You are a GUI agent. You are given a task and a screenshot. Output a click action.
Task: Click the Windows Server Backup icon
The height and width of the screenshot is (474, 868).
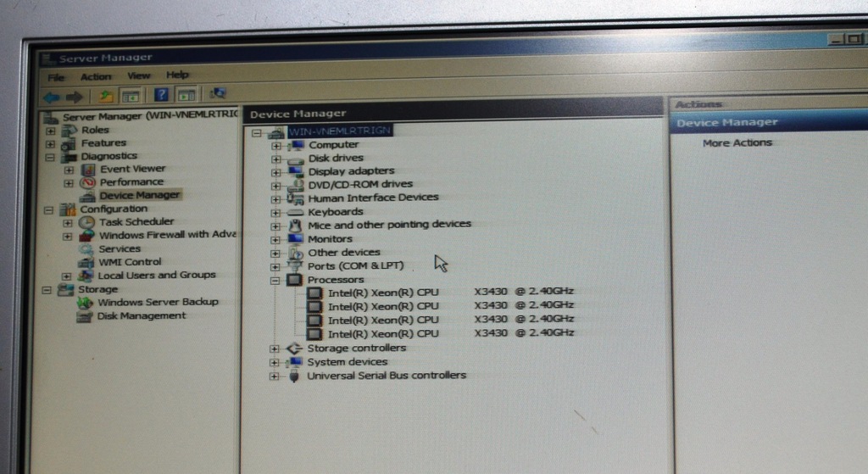coord(85,303)
